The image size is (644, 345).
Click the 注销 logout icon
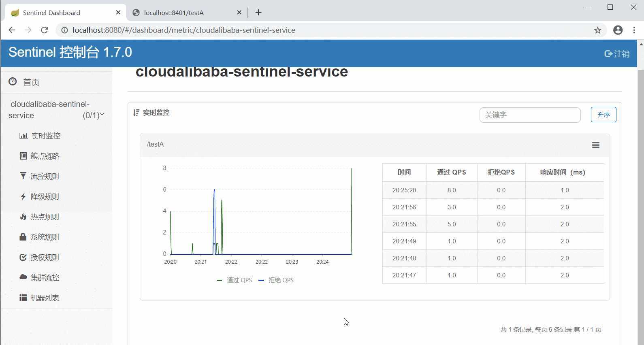(608, 53)
